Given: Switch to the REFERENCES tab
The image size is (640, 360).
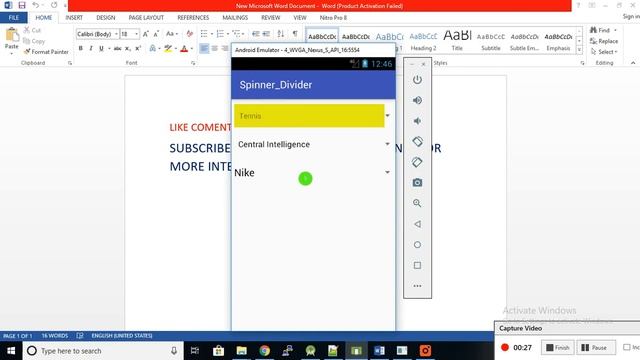Looking at the screenshot, I should [193, 18].
